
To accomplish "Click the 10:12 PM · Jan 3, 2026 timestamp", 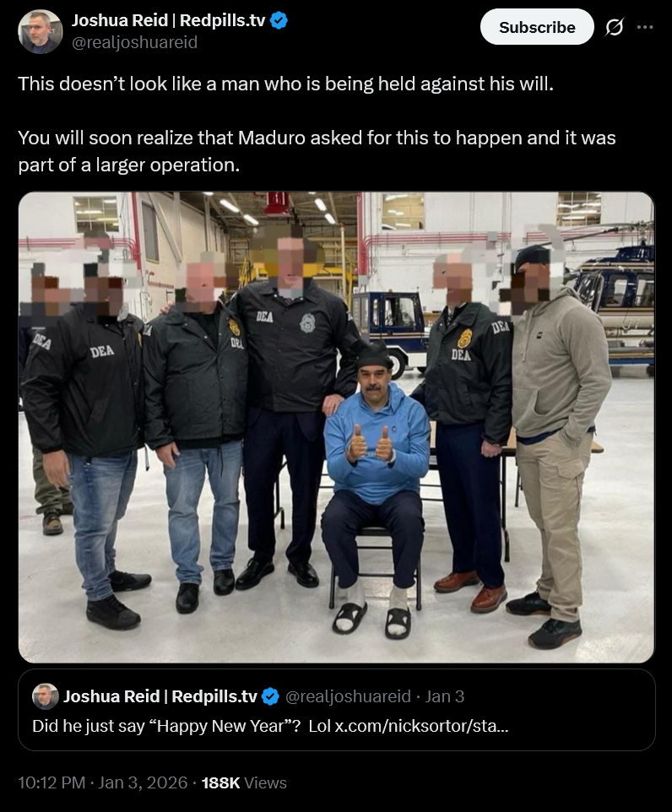I will click(103, 782).
